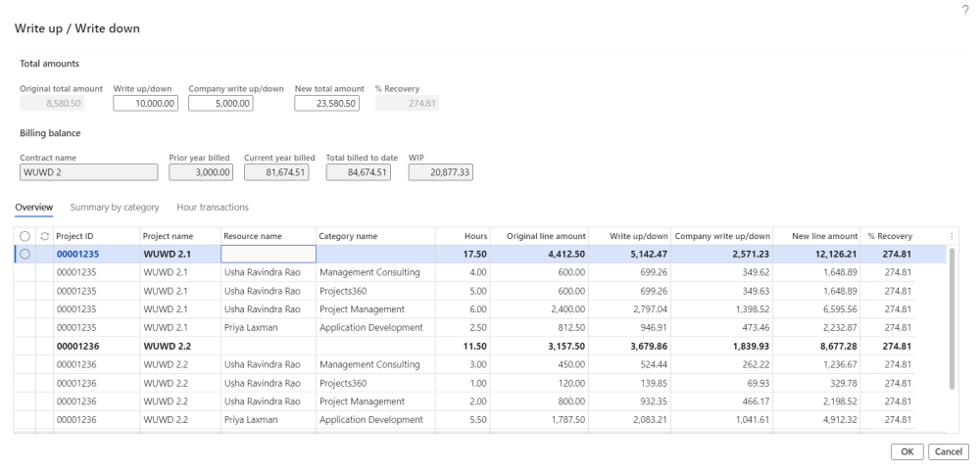Click the grid's vertical scrollbar
Image resolution: width=980 pixels, height=472 pixels.
point(951,318)
